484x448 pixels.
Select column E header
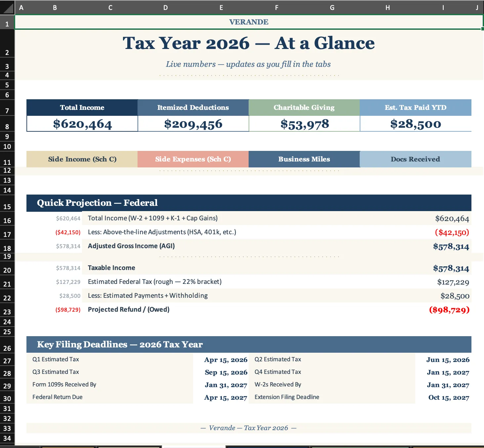(221, 8)
